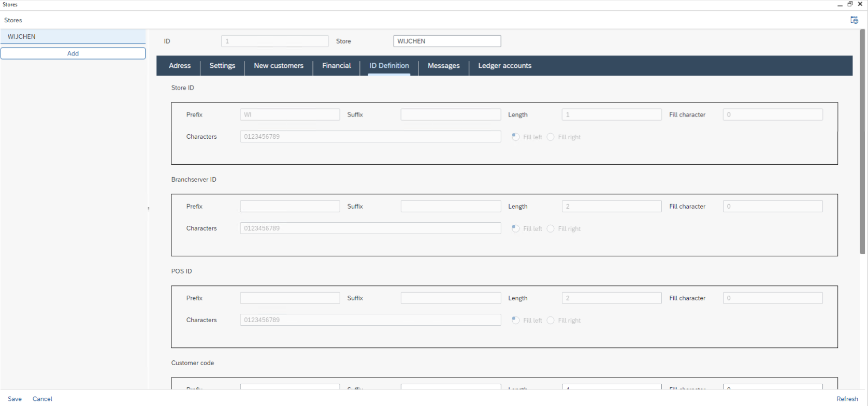The width and height of the screenshot is (868, 406).
Task: Click the Store name input field
Action: click(447, 41)
